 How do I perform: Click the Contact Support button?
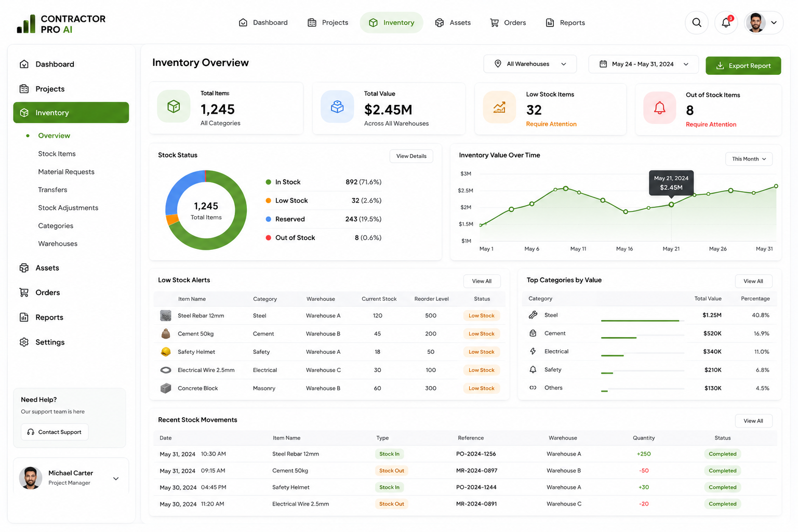tap(55, 432)
